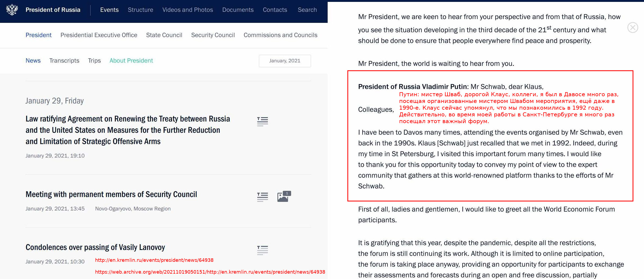Click timestamp January 29, 2021, 10:30
Viewport: 644px width, 279px height.
pos(55,262)
